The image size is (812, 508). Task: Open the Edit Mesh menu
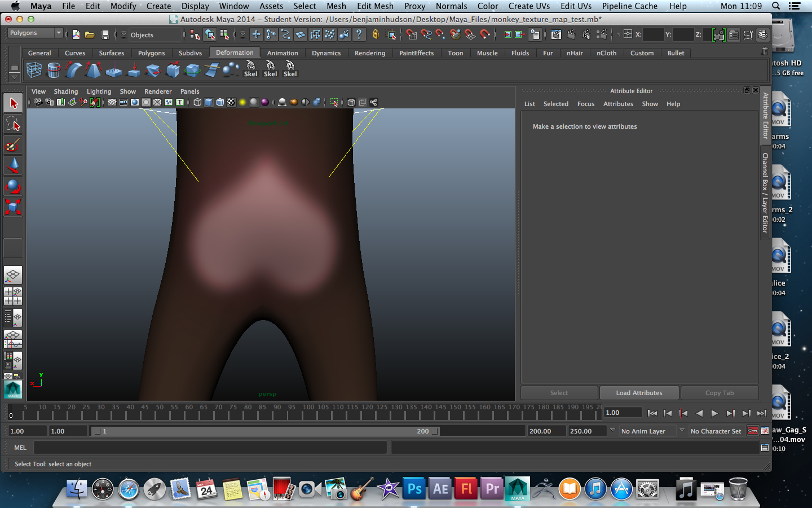coord(375,6)
